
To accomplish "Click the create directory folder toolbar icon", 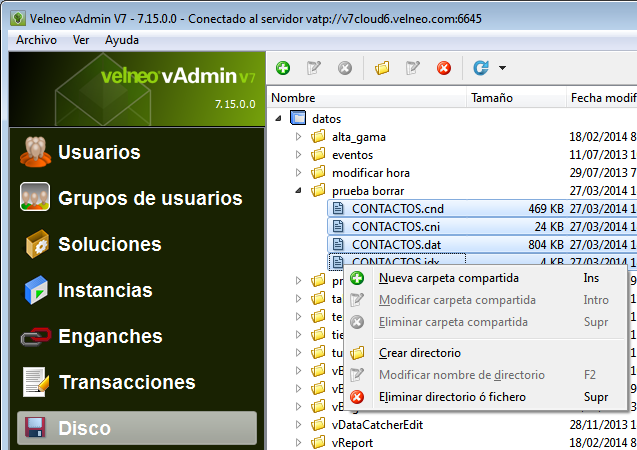I will tap(382, 68).
